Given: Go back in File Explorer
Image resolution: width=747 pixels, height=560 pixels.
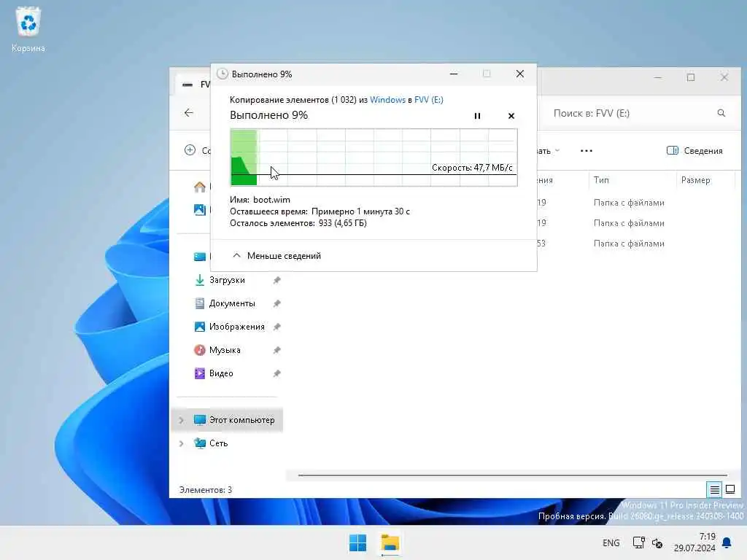Looking at the screenshot, I should (189, 113).
